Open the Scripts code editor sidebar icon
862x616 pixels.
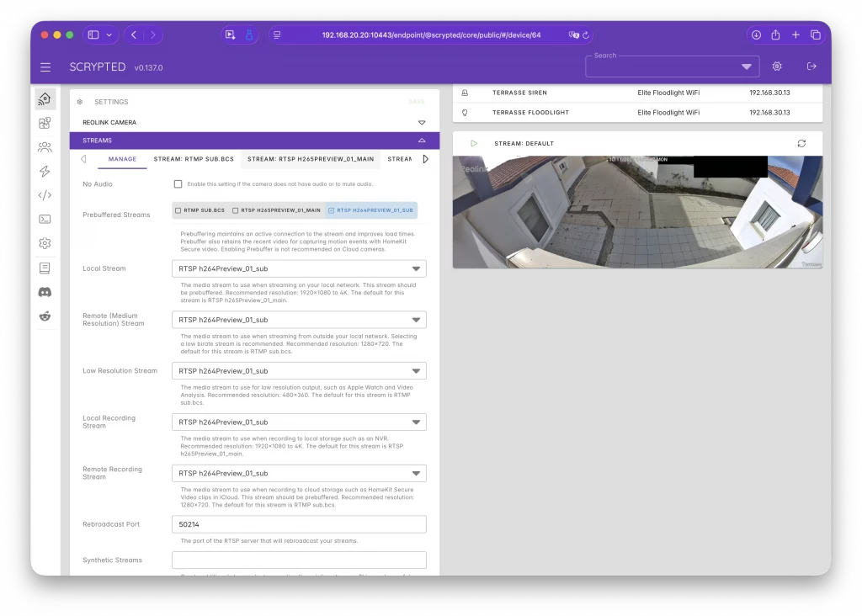coord(46,195)
